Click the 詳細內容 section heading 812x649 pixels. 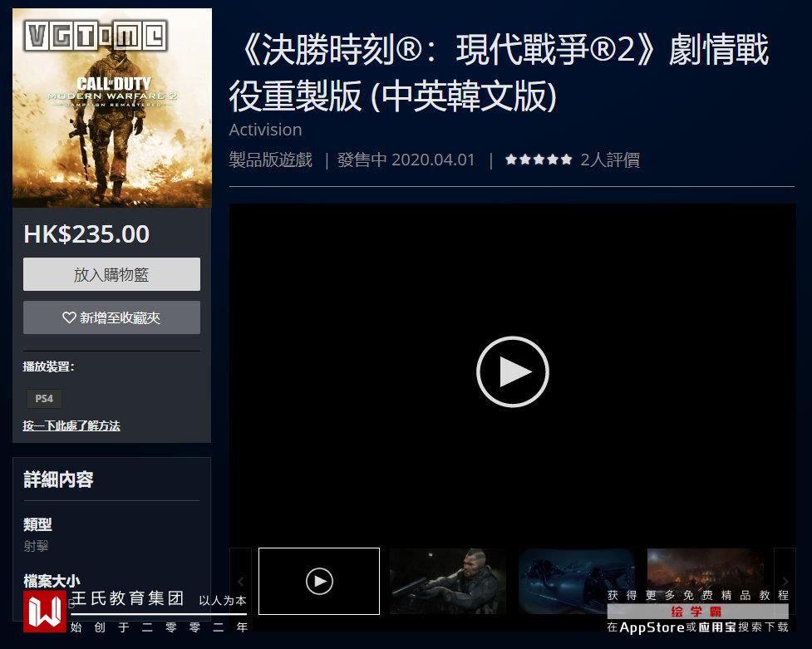58,479
